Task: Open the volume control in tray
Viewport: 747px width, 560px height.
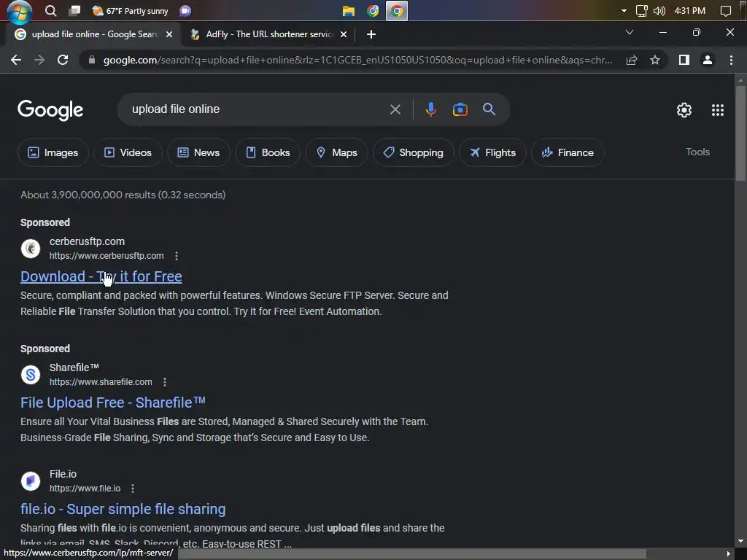Action: coord(659,10)
